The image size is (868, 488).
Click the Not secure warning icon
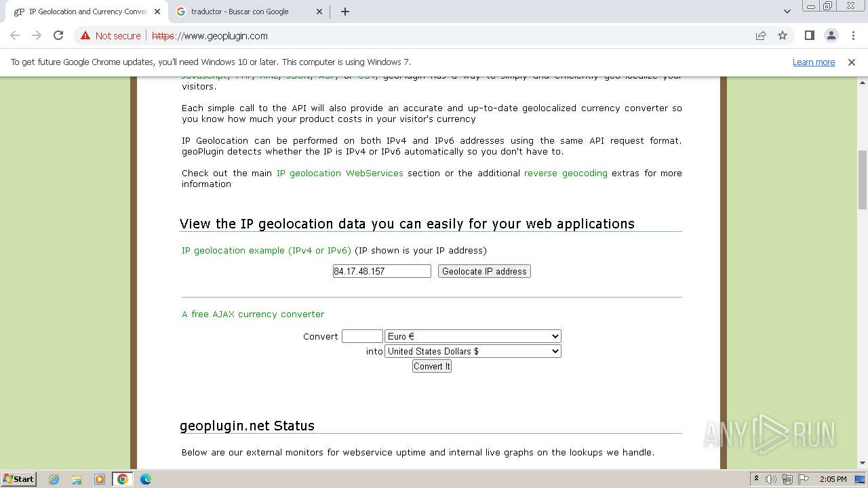85,36
